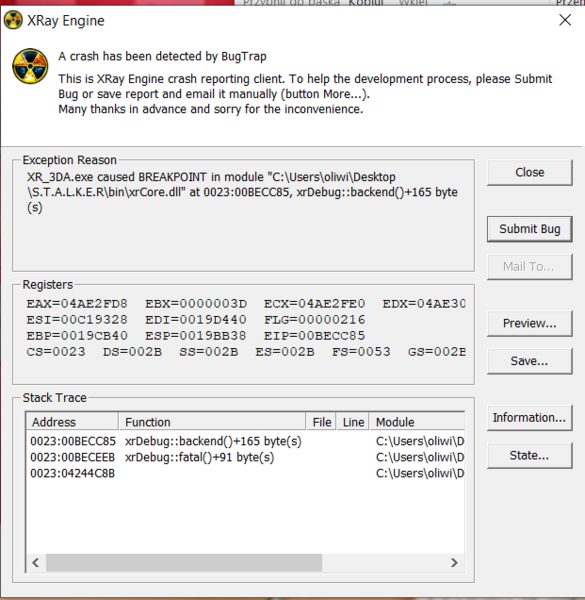Click the Module column header

click(417, 422)
